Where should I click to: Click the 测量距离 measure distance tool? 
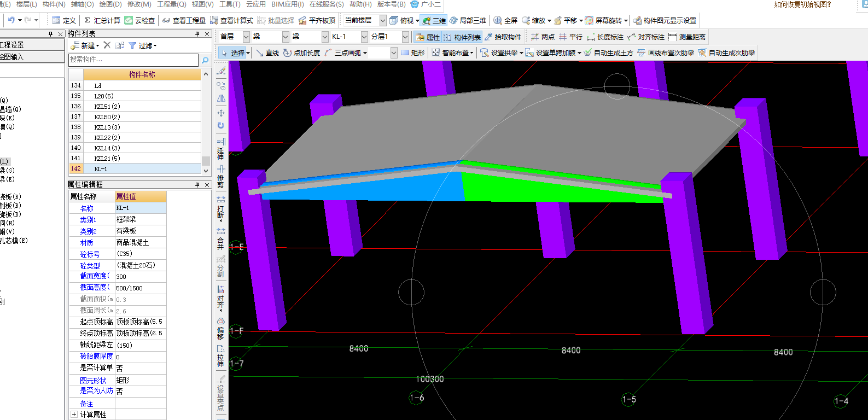[x=686, y=37]
